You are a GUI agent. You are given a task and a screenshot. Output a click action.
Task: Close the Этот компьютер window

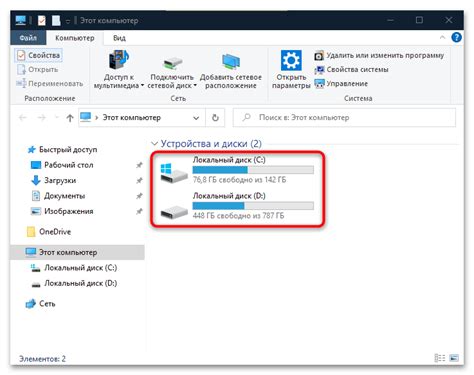click(449, 20)
